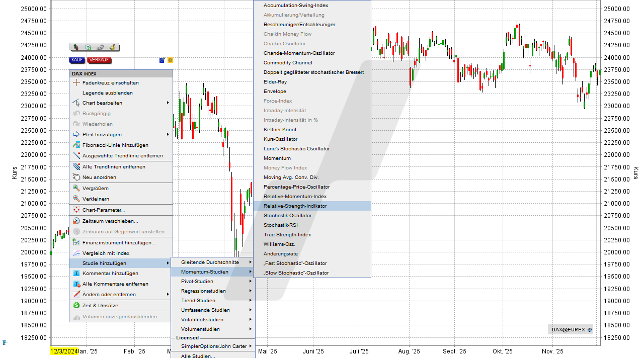Click the bell alert icon in the toolbar
This screenshot has height=361, width=644.
112,47
